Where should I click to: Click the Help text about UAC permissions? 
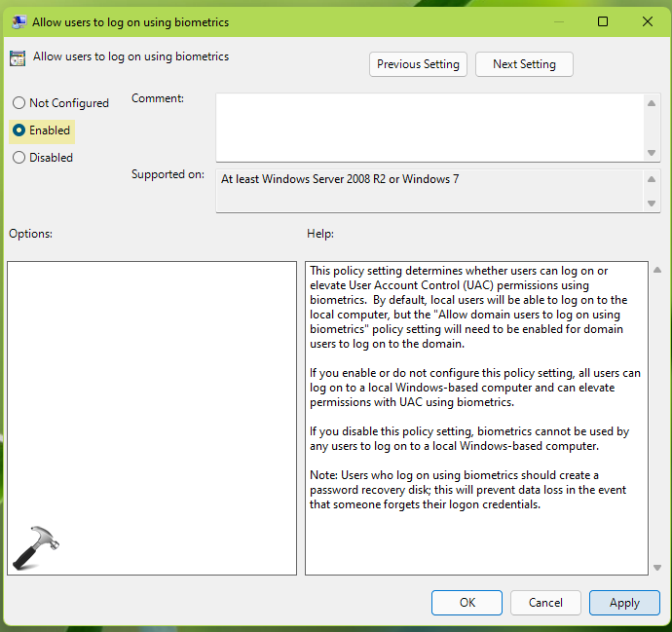tap(468, 307)
